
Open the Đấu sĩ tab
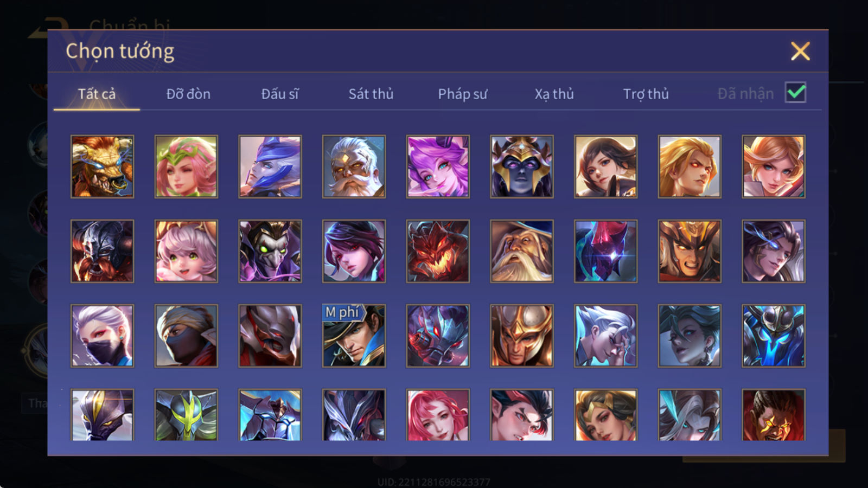(x=280, y=94)
